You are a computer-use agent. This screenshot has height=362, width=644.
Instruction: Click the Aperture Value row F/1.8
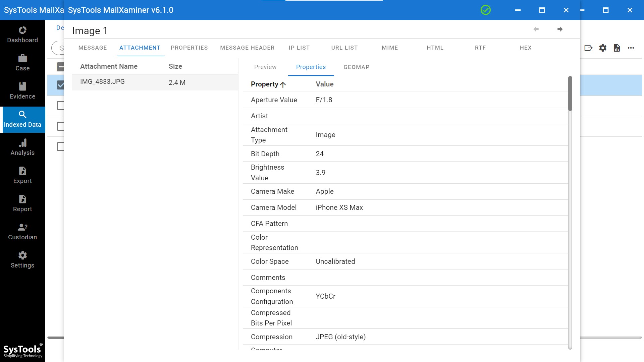coord(405,100)
